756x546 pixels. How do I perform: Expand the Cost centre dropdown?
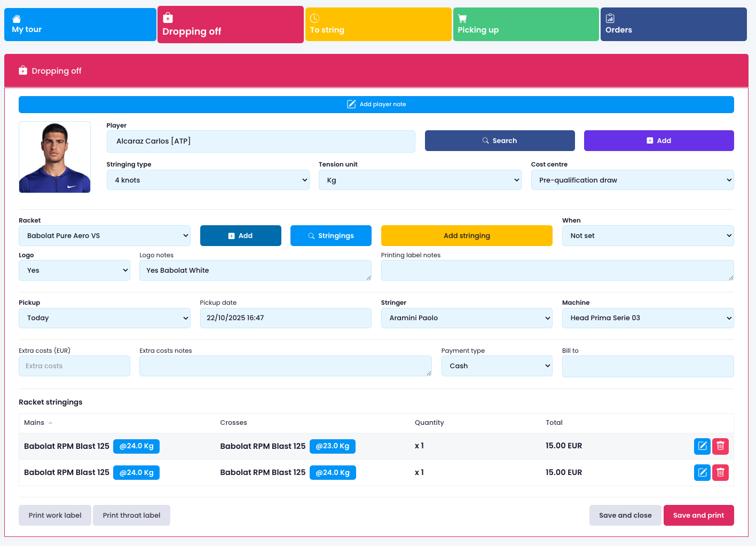tap(632, 180)
